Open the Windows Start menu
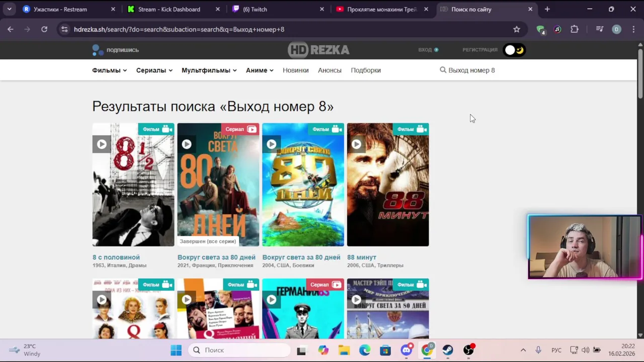Viewport: 644px width, 362px height. (x=176, y=350)
